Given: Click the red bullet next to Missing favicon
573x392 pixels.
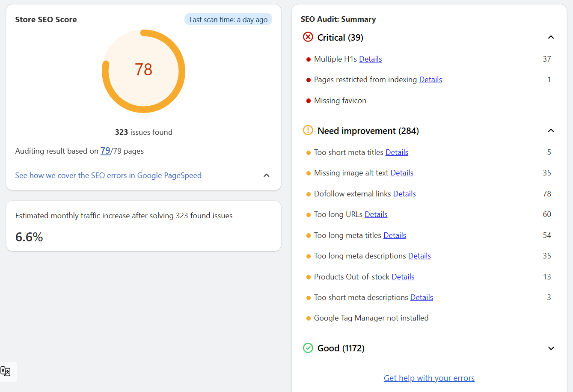Looking at the screenshot, I should click(309, 101).
